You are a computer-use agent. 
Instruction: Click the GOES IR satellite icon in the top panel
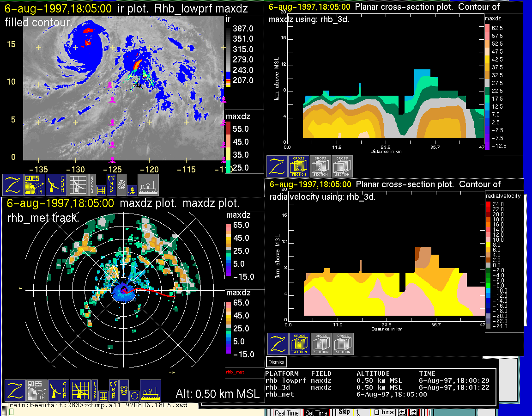coord(35,184)
